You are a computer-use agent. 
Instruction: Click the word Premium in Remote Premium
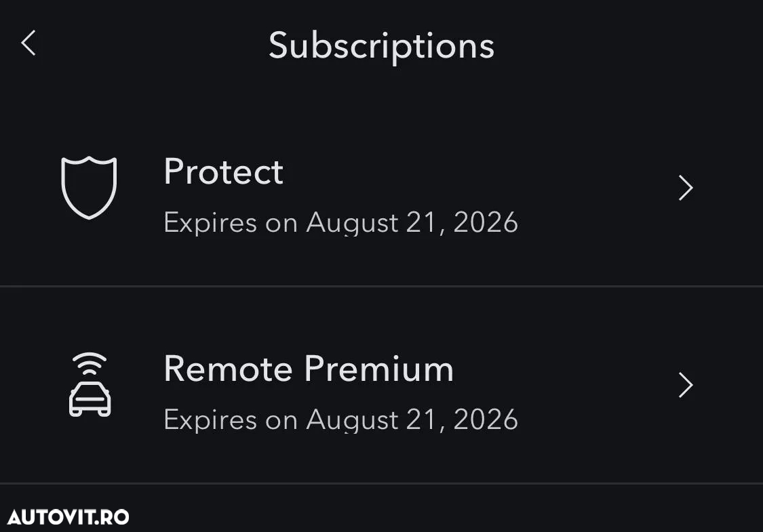pyautogui.click(x=379, y=369)
